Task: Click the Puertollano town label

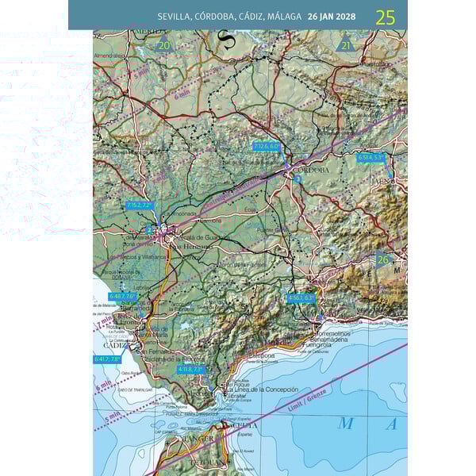Action: pos(377,64)
